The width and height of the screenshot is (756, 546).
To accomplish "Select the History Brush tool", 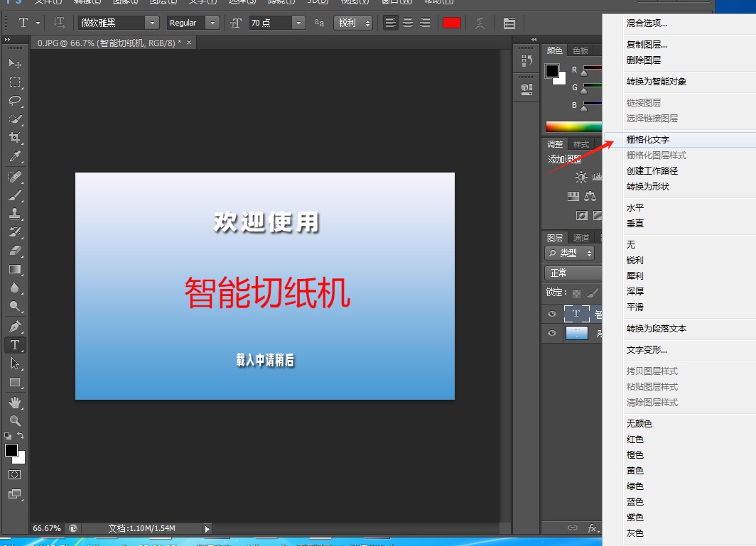I will point(15,231).
